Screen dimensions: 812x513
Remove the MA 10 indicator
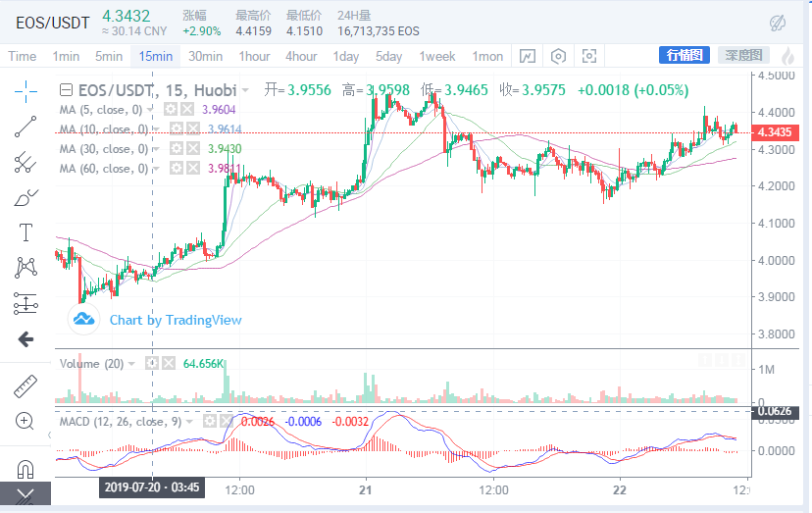pyautogui.click(x=192, y=129)
